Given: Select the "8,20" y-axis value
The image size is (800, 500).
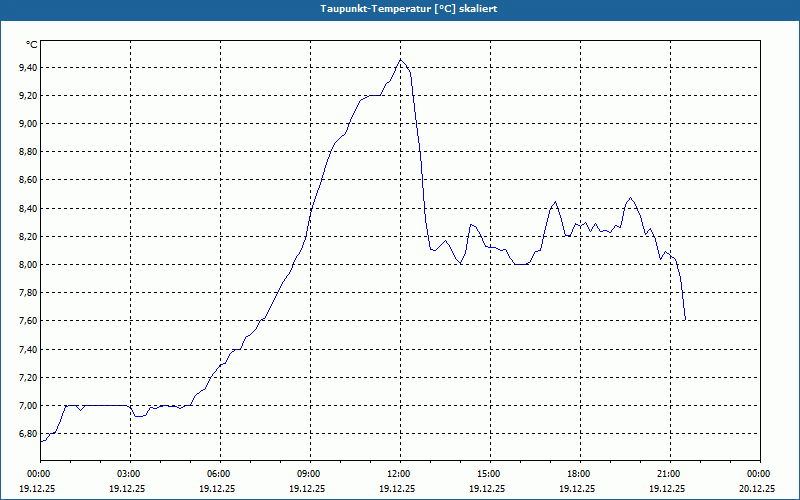Looking at the screenshot, I should click(29, 237).
